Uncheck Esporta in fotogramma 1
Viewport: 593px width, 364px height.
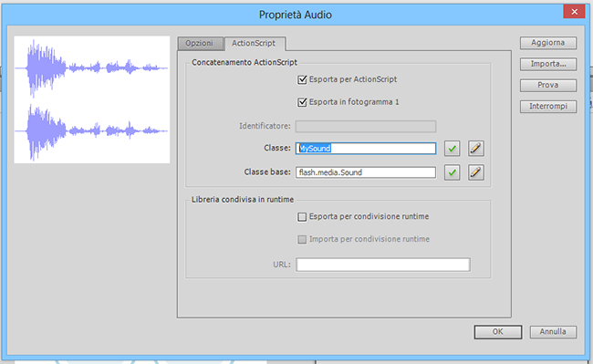302,102
